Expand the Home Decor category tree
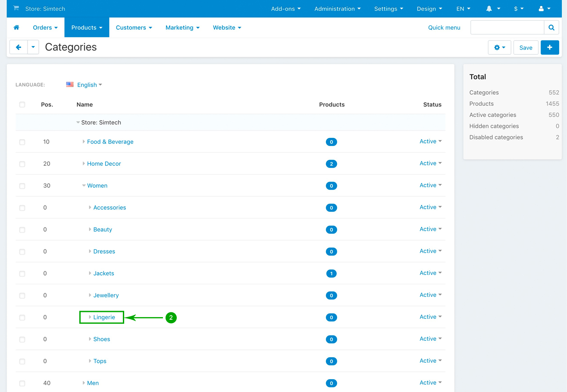The height and width of the screenshot is (392, 567). [x=84, y=164]
